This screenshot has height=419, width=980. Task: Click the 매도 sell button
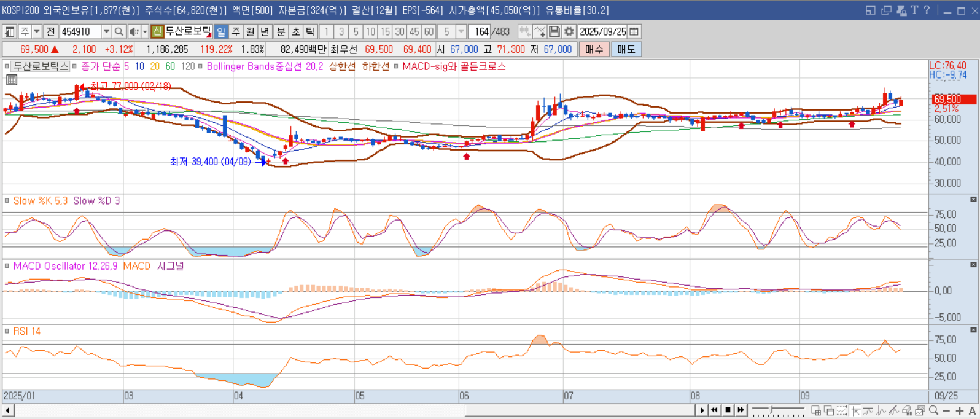626,49
